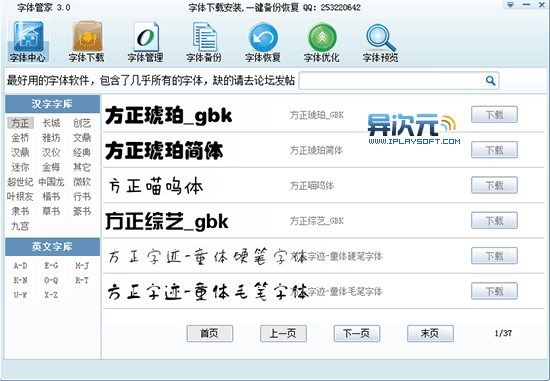Select the 其它 font category
Screen dimensions: 550x381
(82, 167)
